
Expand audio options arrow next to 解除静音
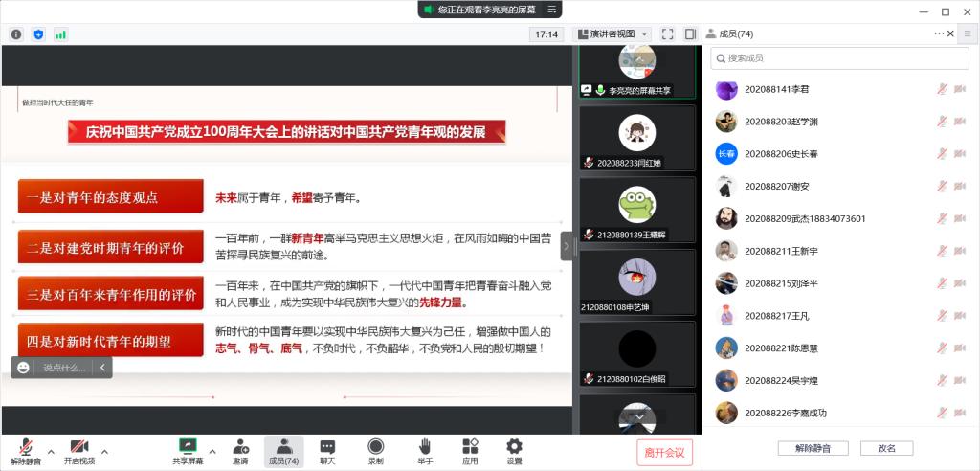pyautogui.click(x=52, y=451)
